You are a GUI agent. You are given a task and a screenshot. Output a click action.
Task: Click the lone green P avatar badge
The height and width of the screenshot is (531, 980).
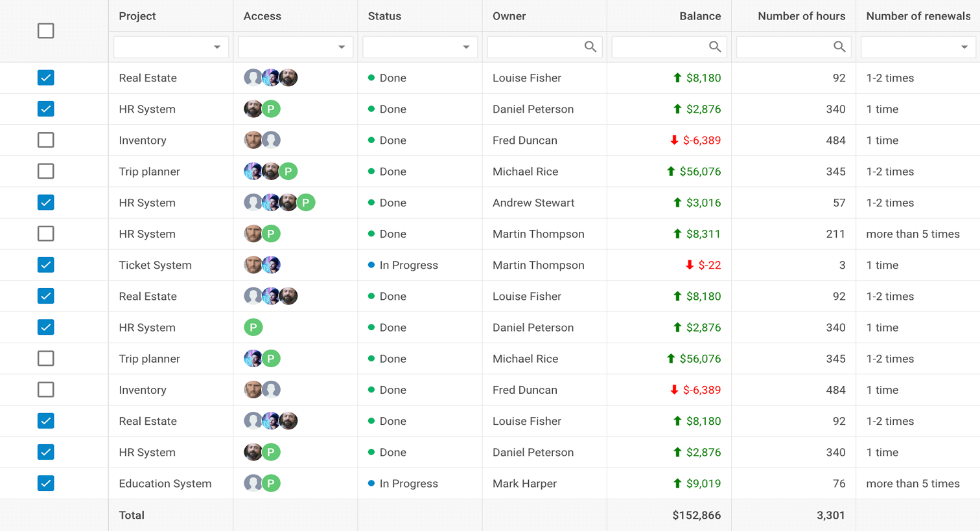[253, 328]
